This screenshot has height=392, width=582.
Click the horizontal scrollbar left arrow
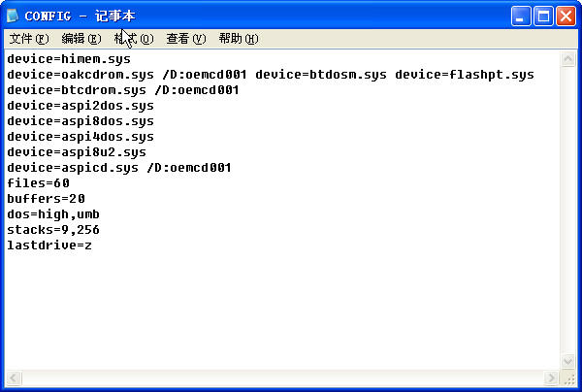pyautogui.click(x=14, y=377)
